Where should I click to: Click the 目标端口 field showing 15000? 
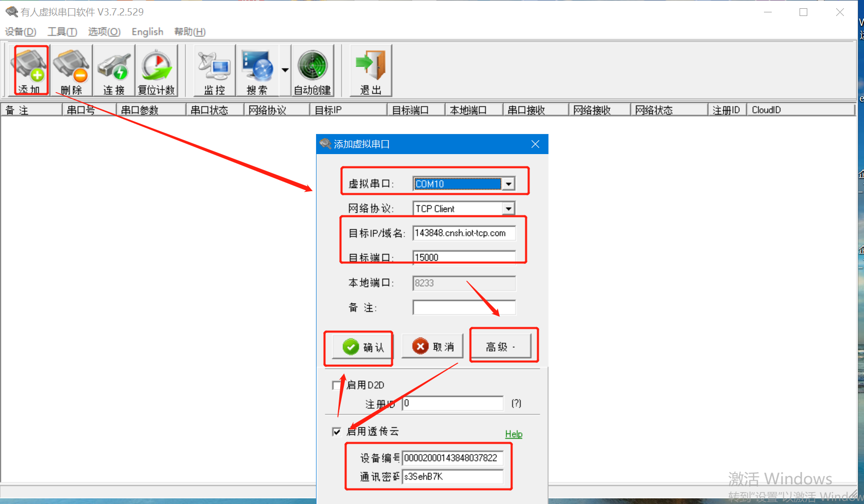click(464, 257)
